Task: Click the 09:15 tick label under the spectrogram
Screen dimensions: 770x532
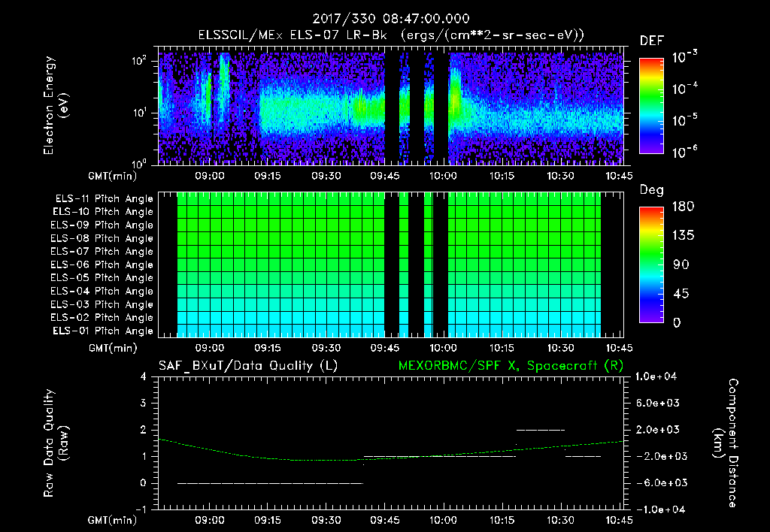Action: pos(268,176)
